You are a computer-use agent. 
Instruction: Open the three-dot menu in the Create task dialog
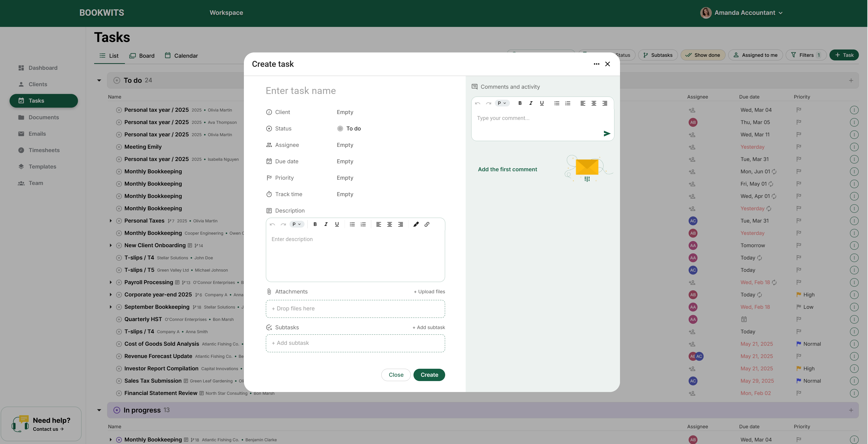pyautogui.click(x=597, y=64)
